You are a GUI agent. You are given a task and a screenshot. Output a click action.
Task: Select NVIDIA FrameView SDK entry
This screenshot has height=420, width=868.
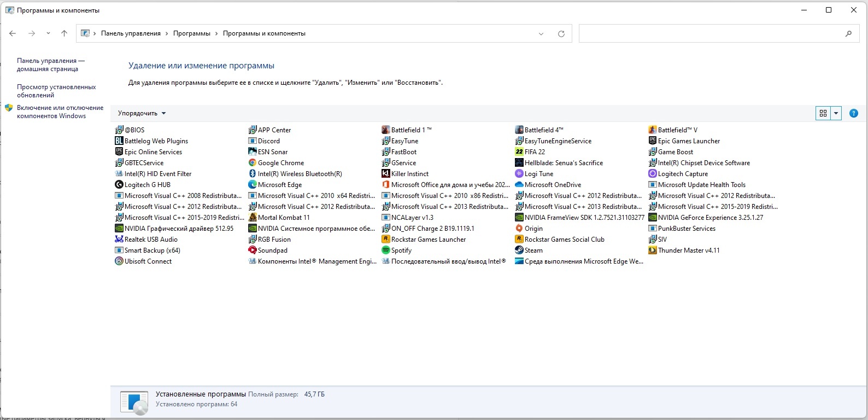tap(580, 218)
